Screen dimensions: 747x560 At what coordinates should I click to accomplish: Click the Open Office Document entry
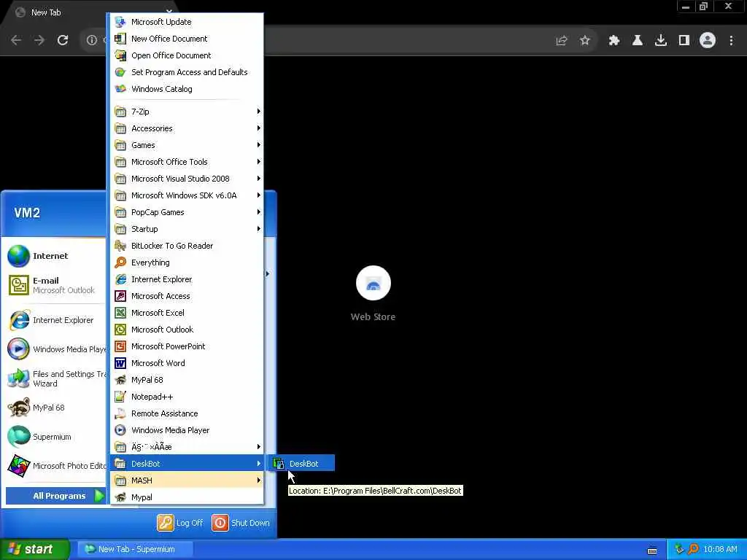click(x=187, y=55)
